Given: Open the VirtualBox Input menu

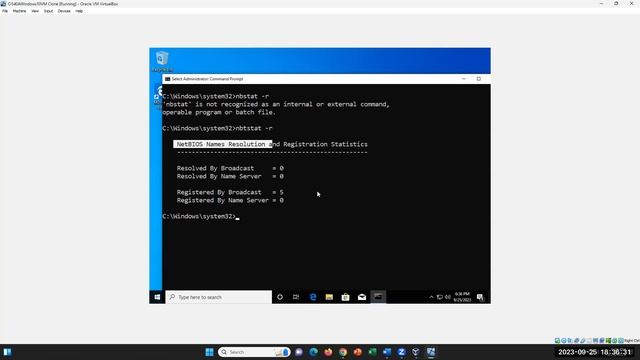Looking at the screenshot, I should (48, 11).
